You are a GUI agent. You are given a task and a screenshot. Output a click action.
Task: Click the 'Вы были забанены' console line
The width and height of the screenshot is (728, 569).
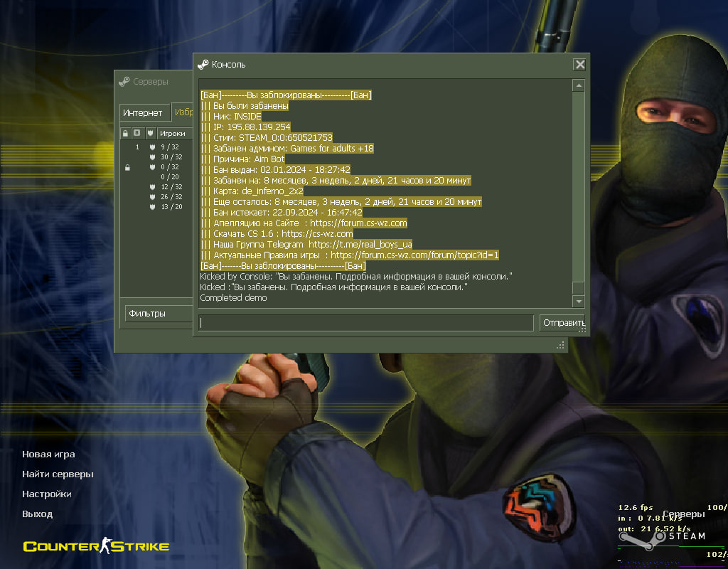point(245,106)
